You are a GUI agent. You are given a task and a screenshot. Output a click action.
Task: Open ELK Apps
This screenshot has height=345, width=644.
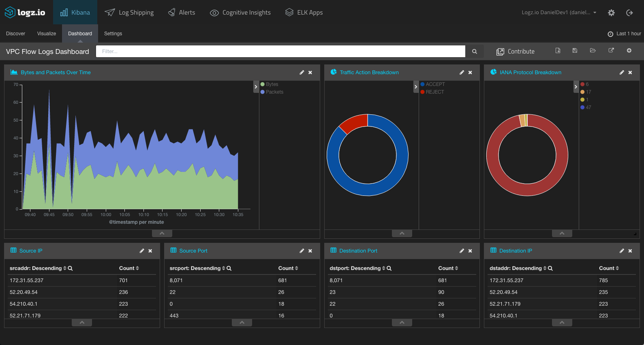[x=304, y=13]
